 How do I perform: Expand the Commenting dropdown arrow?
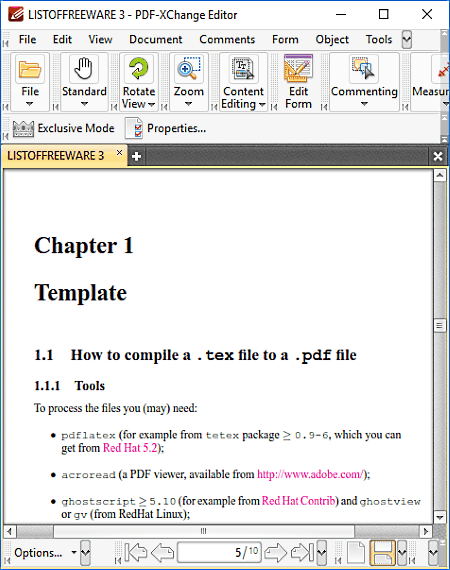point(364,104)
